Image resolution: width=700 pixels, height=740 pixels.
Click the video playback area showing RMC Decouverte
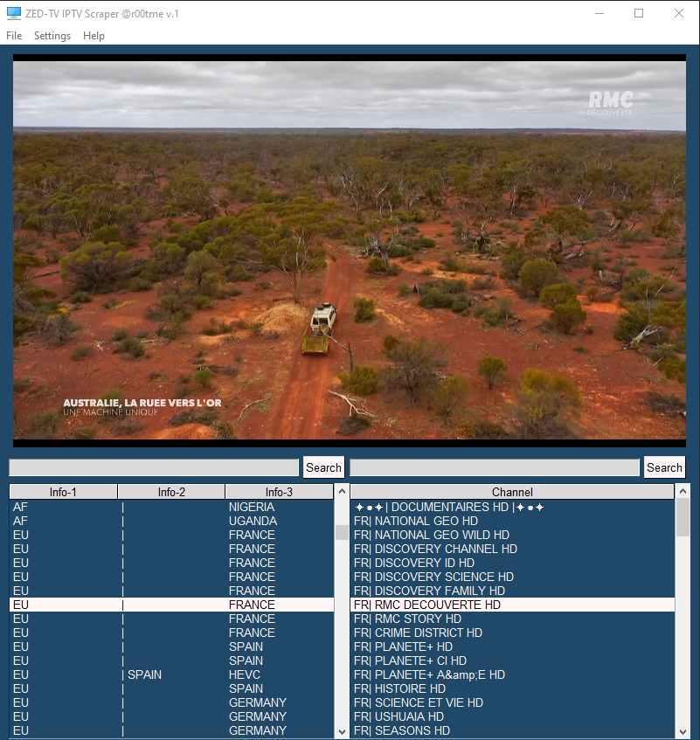[350, 249]
